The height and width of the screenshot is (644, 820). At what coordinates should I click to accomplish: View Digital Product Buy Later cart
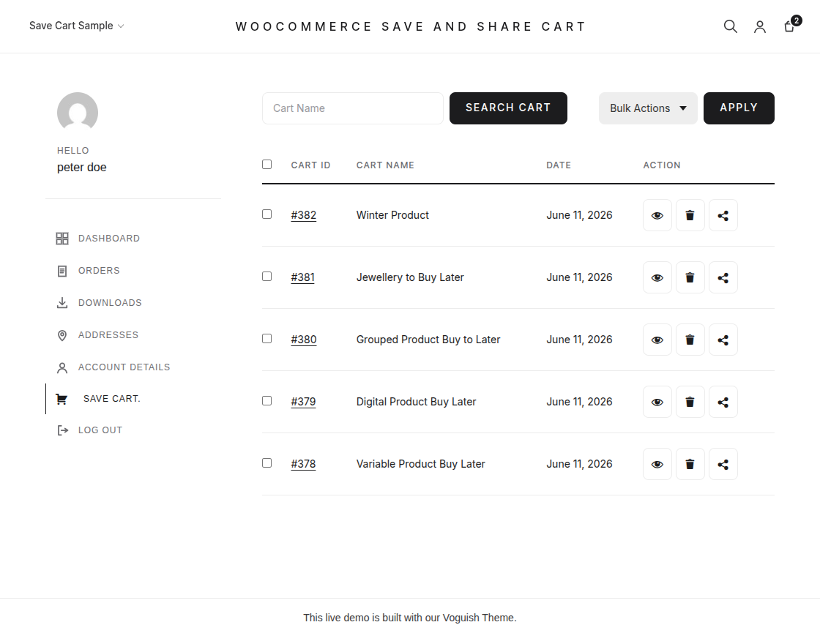coord(657,402)
